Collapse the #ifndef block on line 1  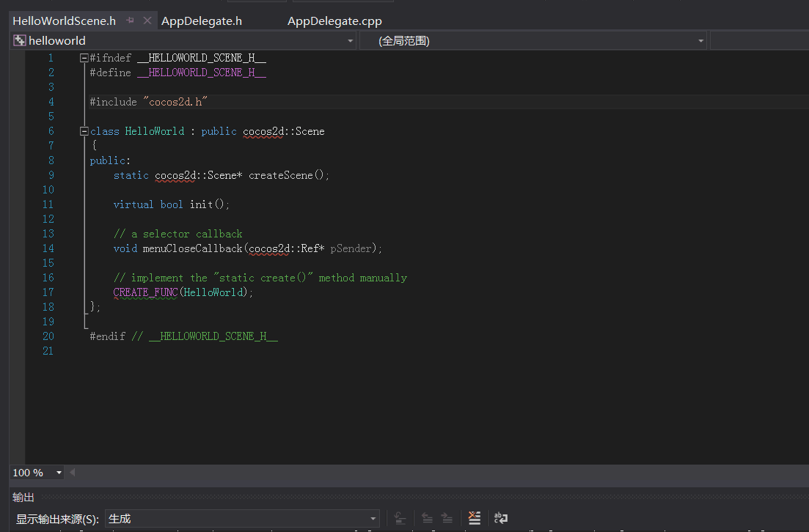84,58
